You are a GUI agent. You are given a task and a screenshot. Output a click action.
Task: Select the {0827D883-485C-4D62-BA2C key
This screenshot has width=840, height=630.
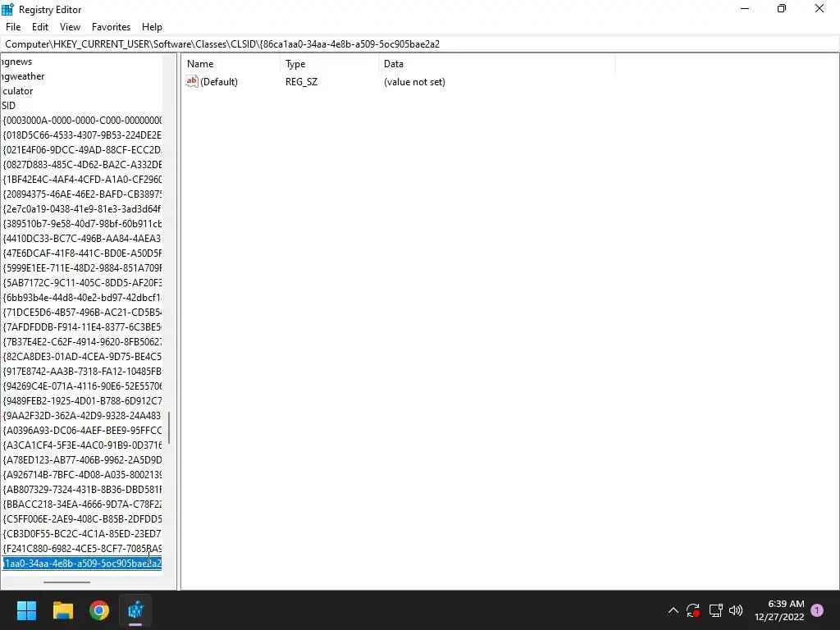[x=82, y=164]
